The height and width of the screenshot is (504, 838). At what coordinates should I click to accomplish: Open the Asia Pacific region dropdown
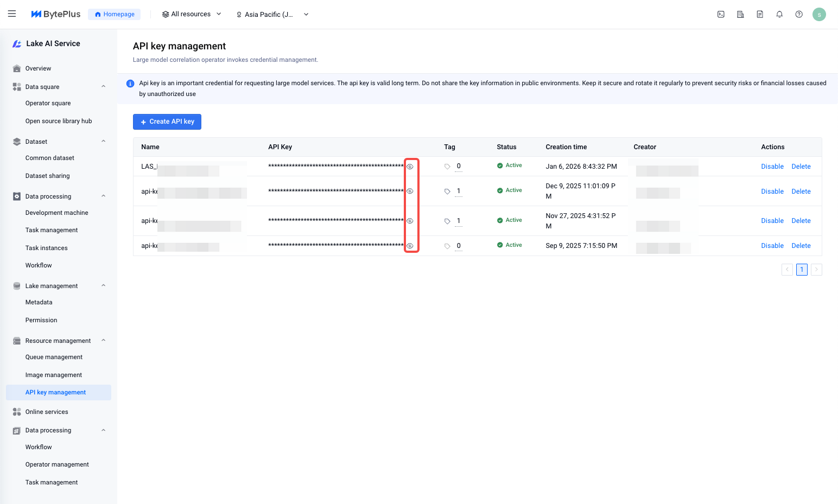coord(272,15)
